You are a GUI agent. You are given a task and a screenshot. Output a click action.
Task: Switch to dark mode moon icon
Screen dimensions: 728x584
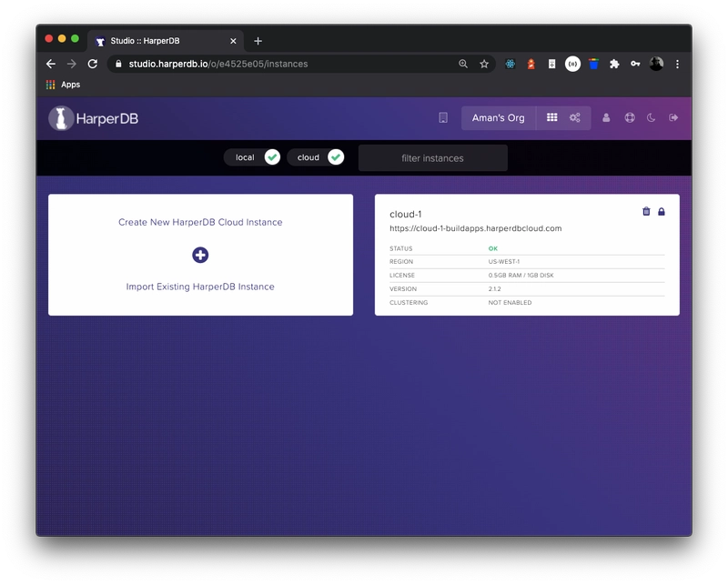(x=652, y=118)
